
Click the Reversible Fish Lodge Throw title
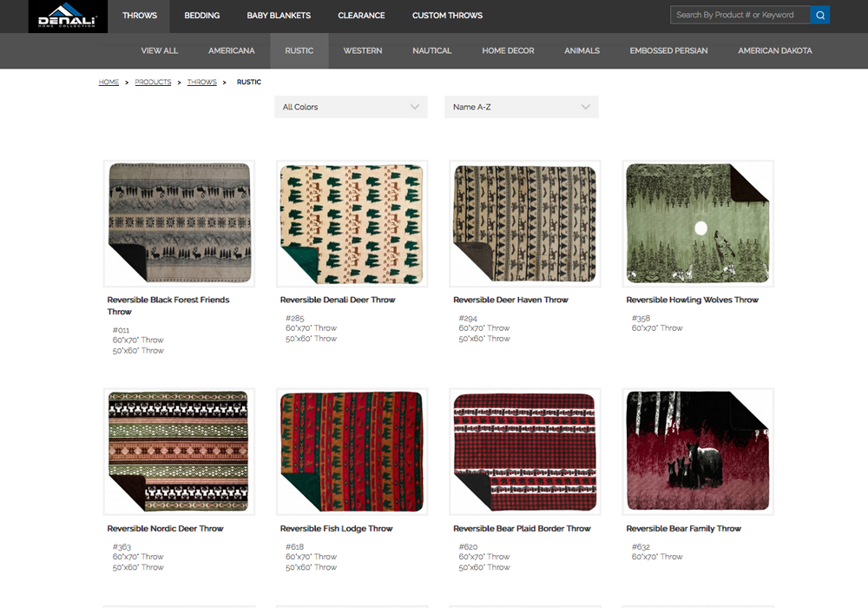point(336,528)
